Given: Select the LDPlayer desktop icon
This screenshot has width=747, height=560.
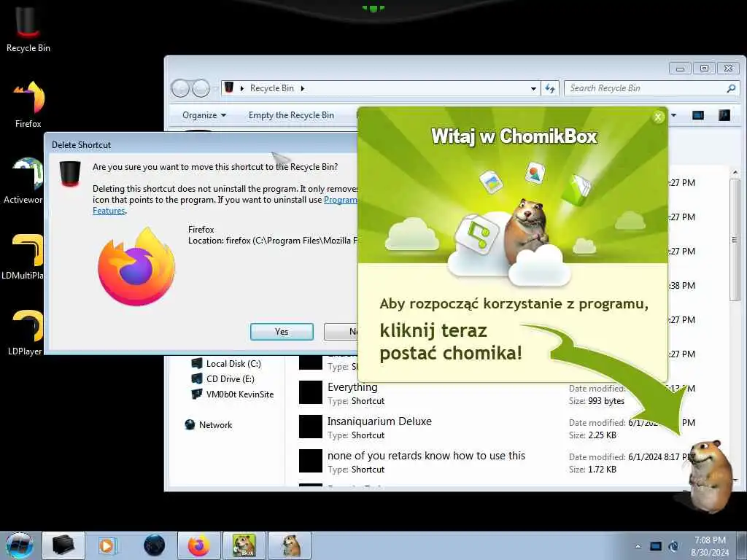Looking at the screenshot, I should pos(25,332).
